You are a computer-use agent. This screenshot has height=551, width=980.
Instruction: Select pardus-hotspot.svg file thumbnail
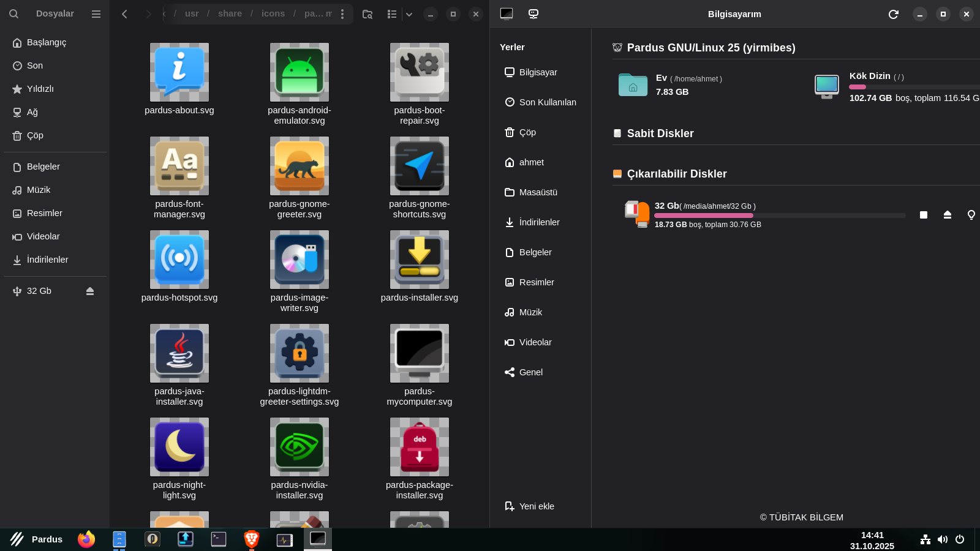coord(179,260)
